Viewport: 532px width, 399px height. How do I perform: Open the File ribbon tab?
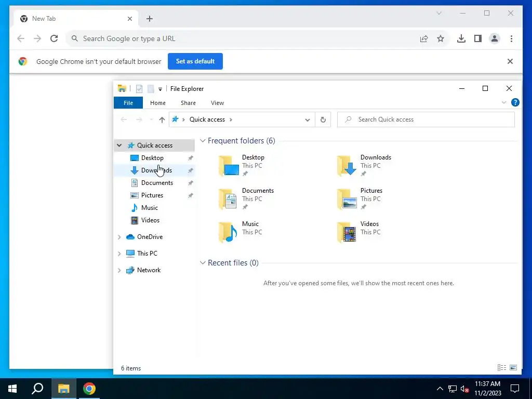(x=128, y=103)
